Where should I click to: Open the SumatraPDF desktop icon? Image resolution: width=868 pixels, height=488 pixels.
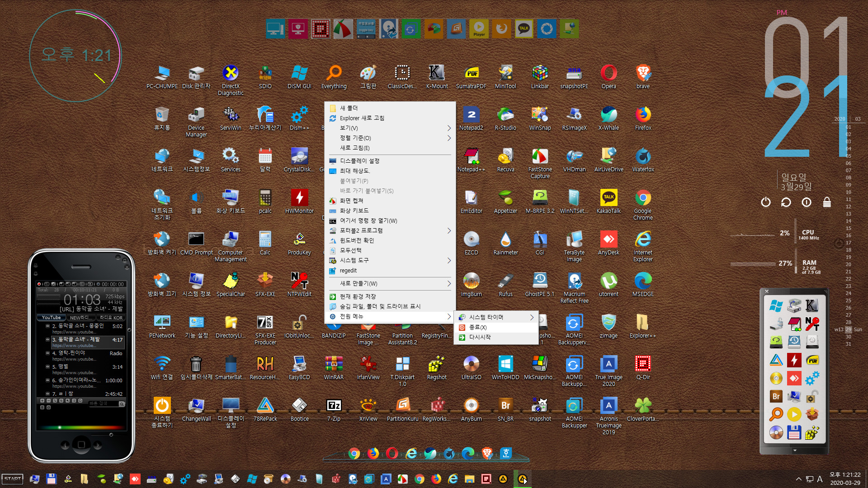point(471,77)
